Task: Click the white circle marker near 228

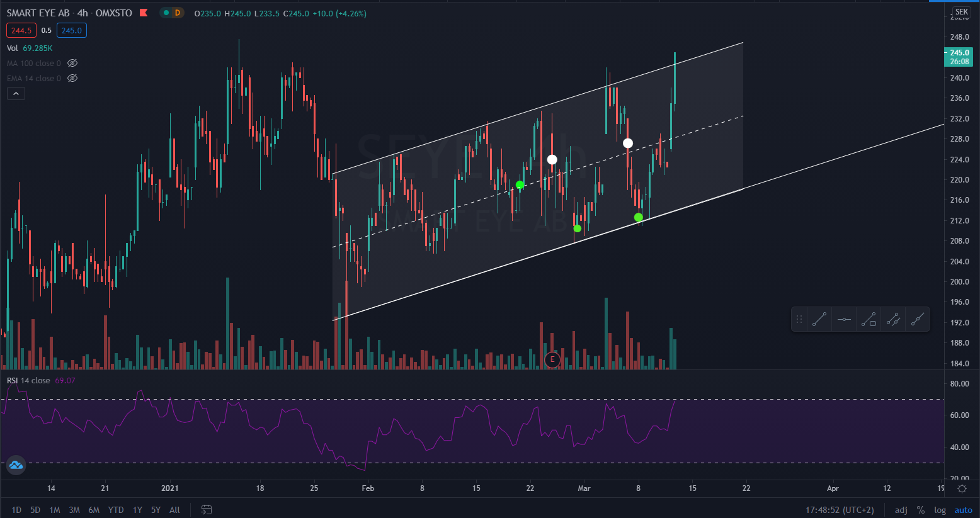Action: click(628, 144)
